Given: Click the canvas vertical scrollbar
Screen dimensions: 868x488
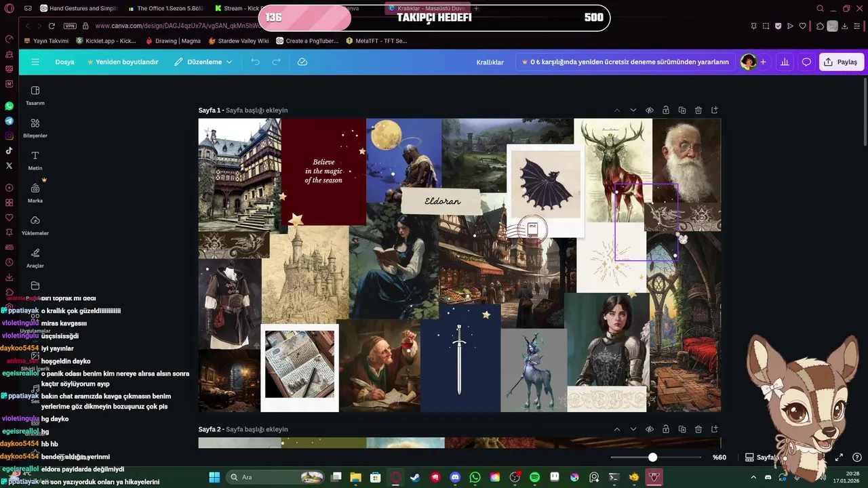Looking at the screenshot, I should [x=865, y=112].
